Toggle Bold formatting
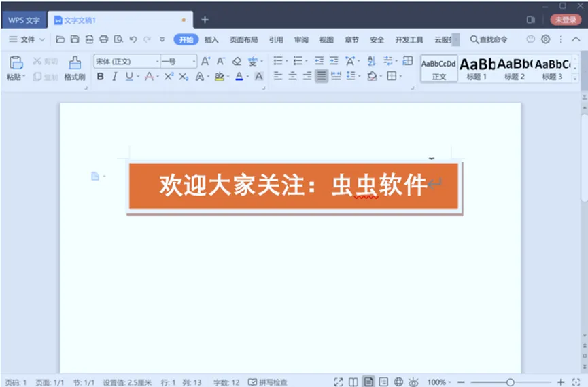Image resolution: width=588 pixels, height=387 pixels. pyautogui.click(x=100, y=77)
